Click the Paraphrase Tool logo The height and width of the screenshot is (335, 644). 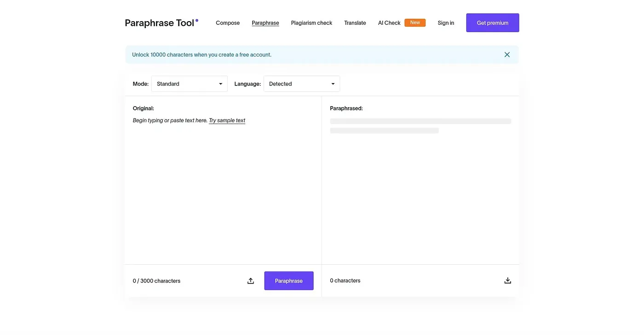tap(161, 23)
